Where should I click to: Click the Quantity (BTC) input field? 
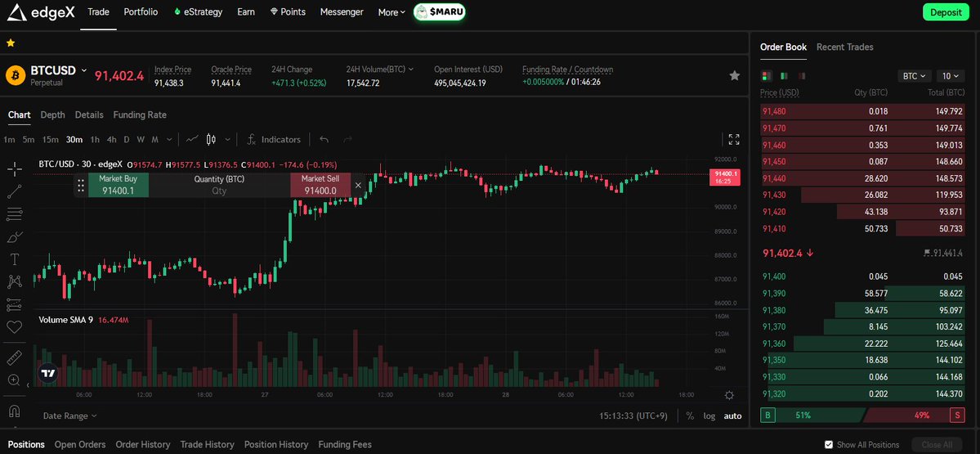tap(219, 185)
